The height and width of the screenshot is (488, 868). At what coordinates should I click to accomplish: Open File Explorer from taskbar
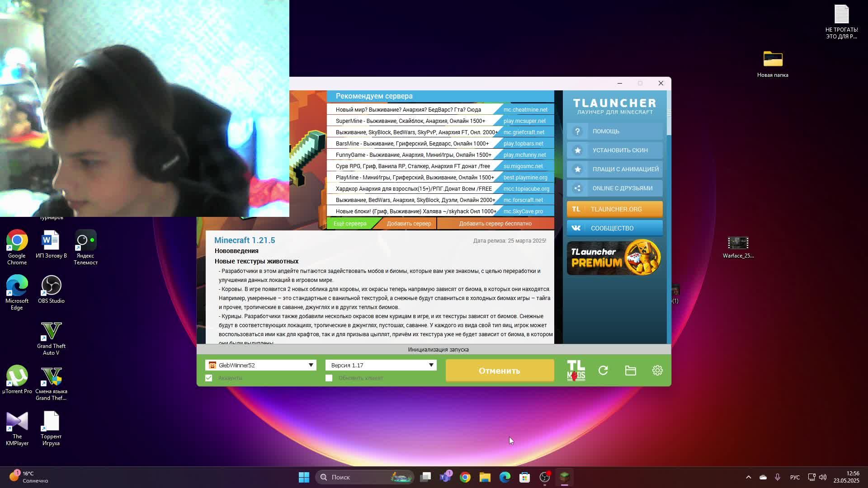click(x=485, y=477)
